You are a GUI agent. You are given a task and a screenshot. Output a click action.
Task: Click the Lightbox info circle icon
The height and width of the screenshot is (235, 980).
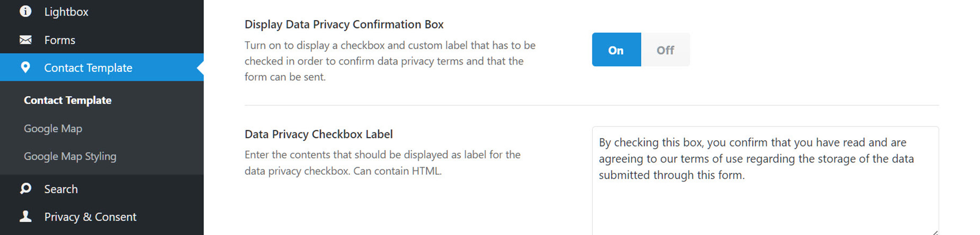(25, 11)
